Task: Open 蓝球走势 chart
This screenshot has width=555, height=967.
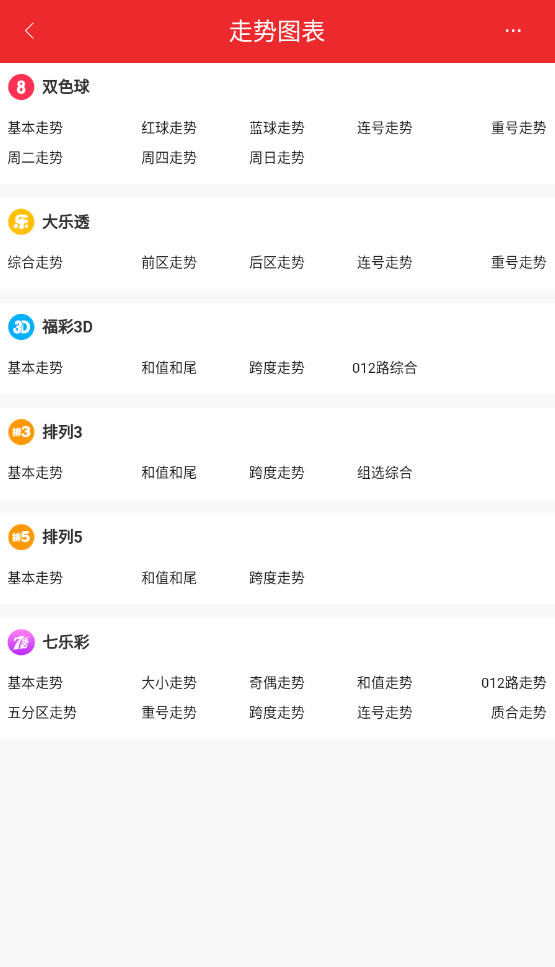Action: coord(277,128)
